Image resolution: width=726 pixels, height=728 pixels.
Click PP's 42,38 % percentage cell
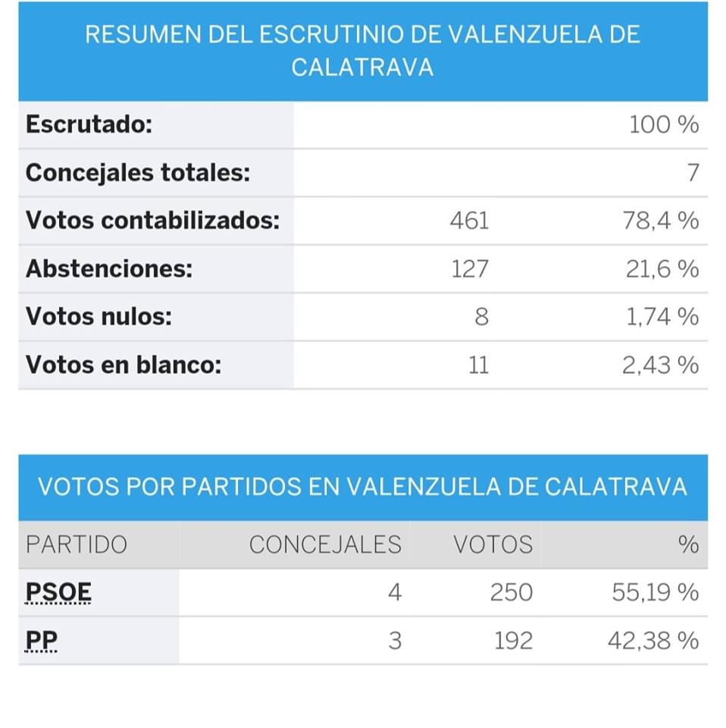click(x=652, y=641)
